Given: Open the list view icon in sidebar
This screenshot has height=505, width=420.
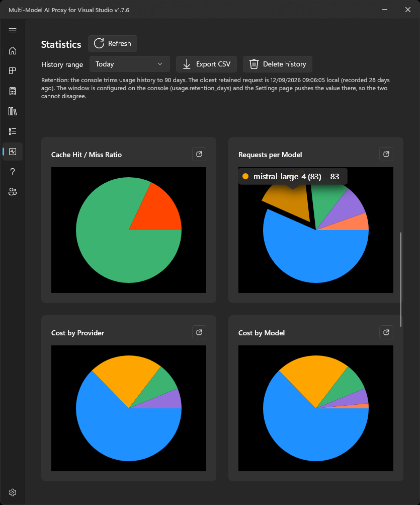Looking at the screenshot, I should 13,131.
